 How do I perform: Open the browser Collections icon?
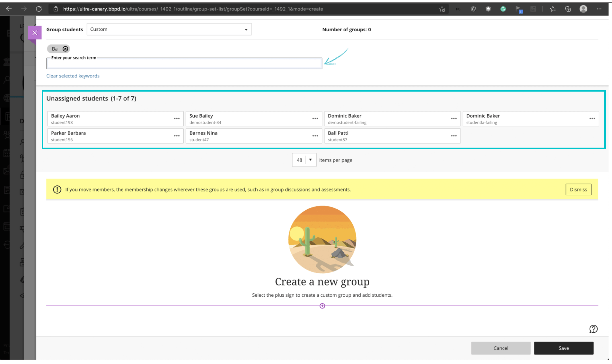(567, 9)
